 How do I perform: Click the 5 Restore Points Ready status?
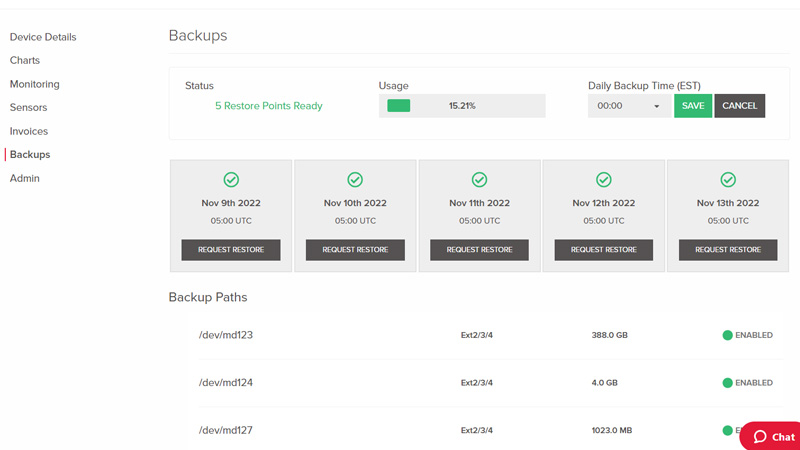[x=269, y=106]
